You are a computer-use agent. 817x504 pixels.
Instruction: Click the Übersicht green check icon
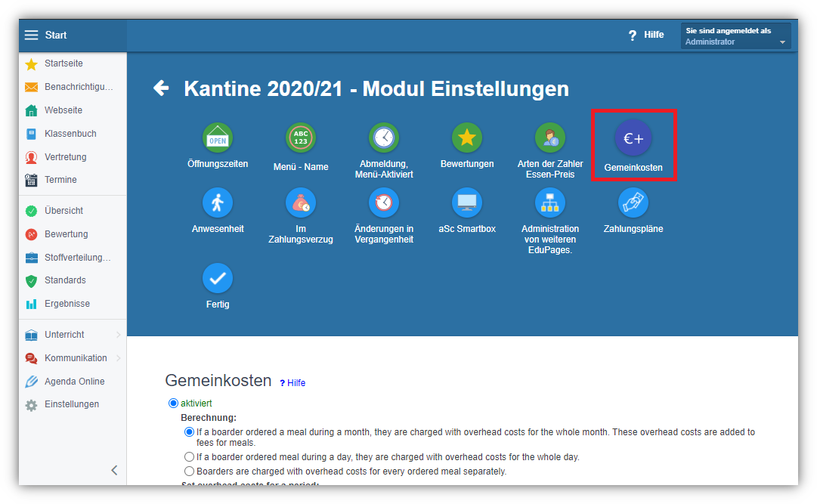click(31, 211)
